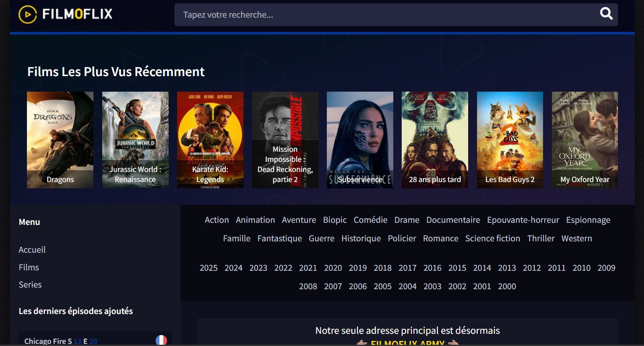Filter by the Guerre genre
Screen dimensions: 644x346
322,238
